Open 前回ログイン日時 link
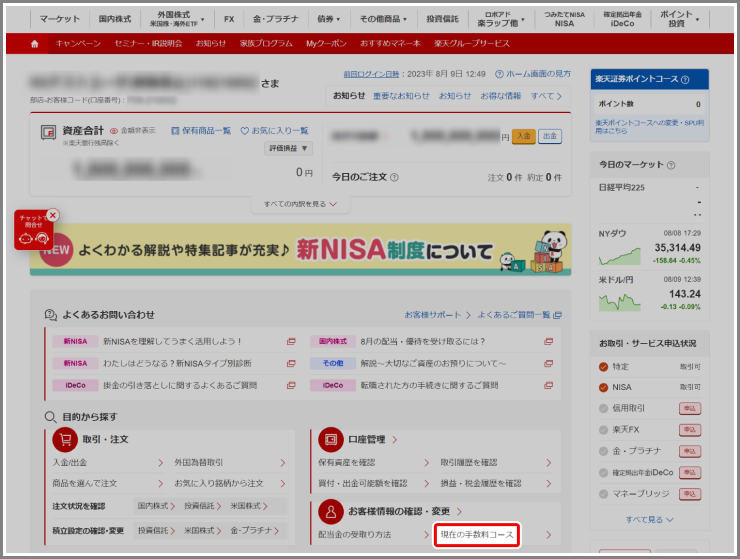Screen dimensions: 740x559 click(x=371, y=74)
